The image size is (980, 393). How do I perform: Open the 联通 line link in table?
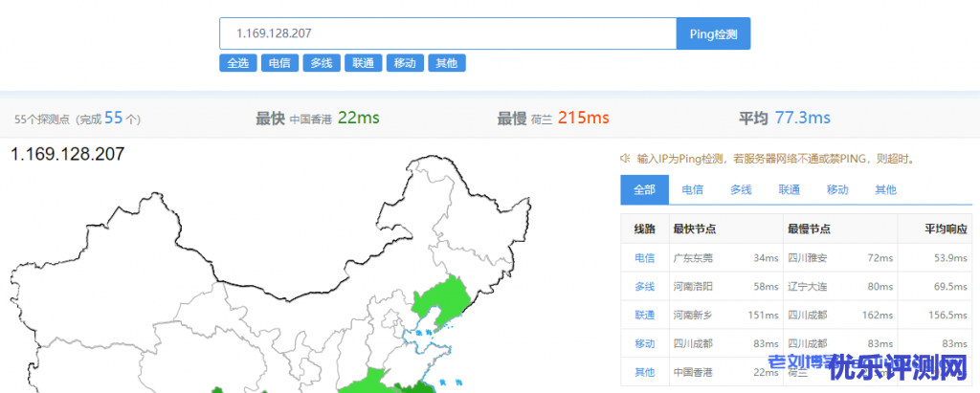click(x=644, y=316)
